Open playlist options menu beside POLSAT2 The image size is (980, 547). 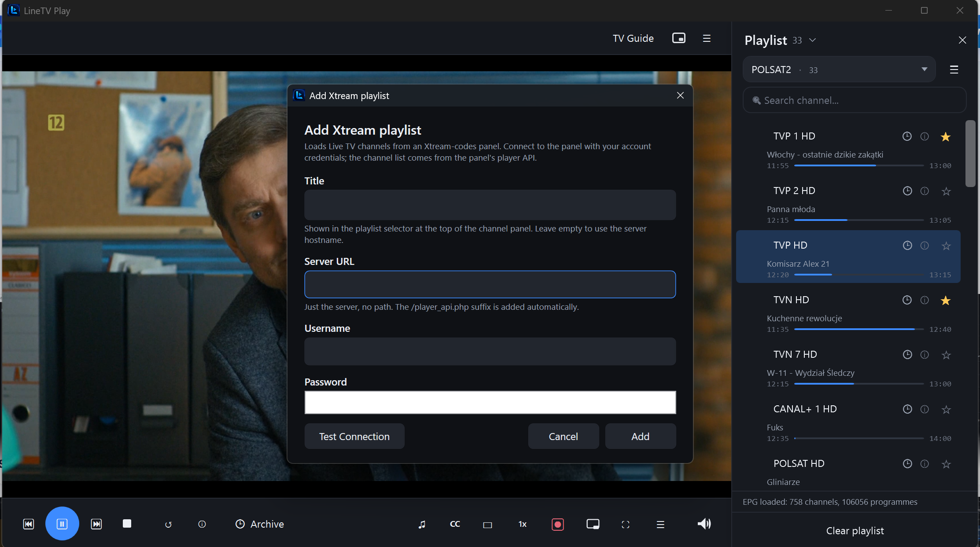pos(954,70)
